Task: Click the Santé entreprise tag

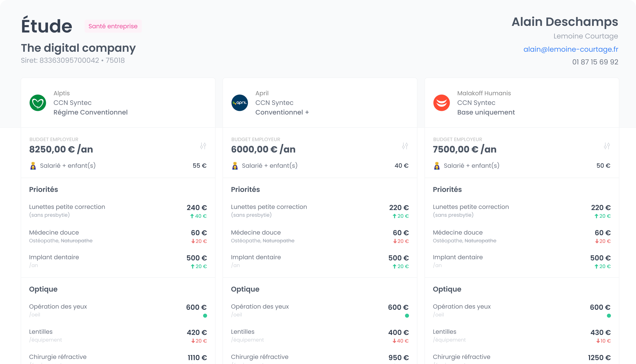Action: pyautogui.click(x=113, y=26)
